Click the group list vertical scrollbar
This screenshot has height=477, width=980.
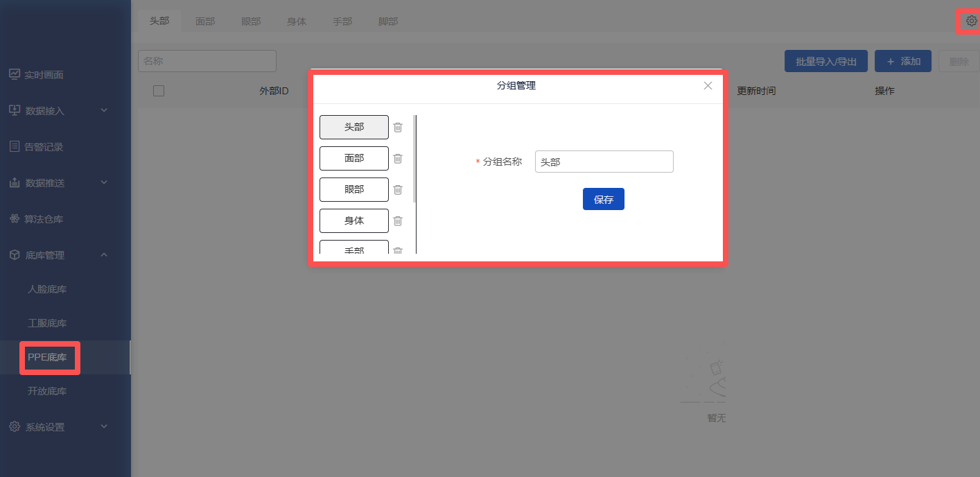pyautogui.click(x=414, y=159)
